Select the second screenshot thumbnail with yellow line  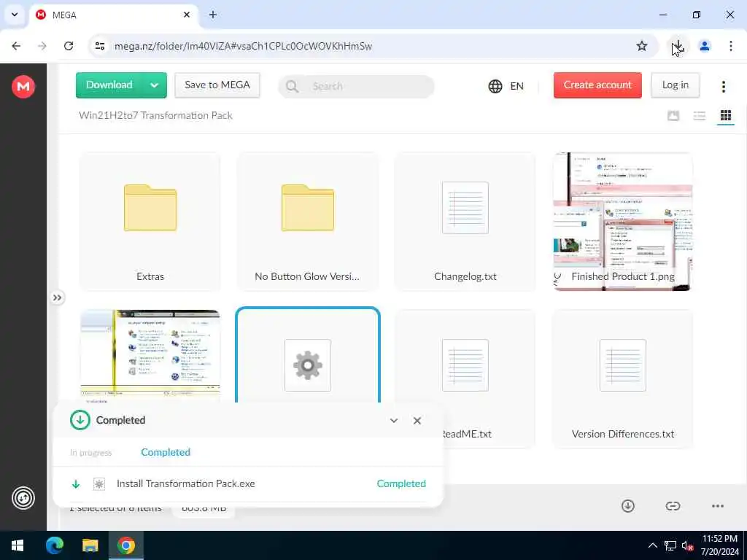[x=150, y=356]
